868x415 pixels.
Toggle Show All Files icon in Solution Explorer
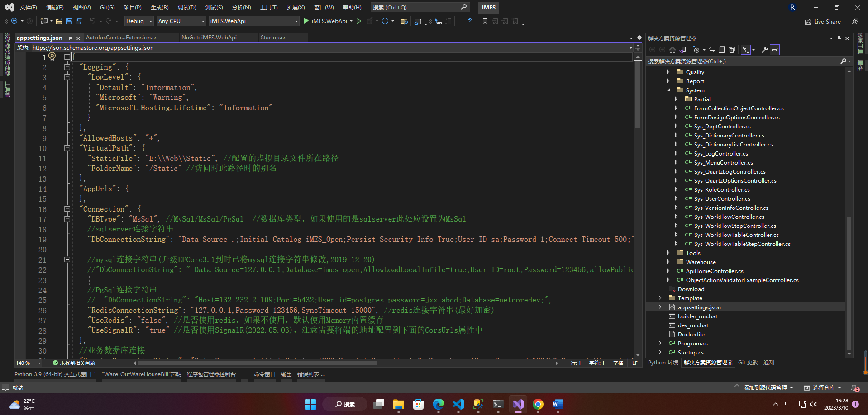pyautogui.click(x=732, y=50)
